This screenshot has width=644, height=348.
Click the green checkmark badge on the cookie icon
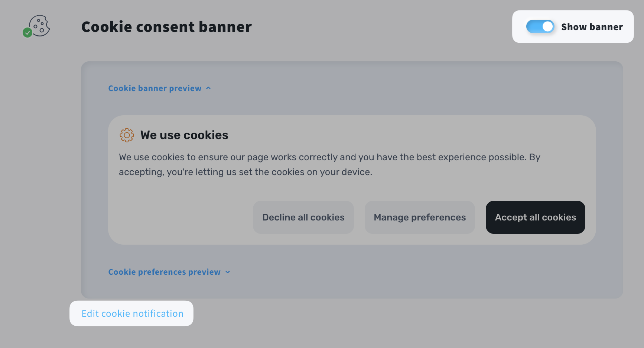pyautogui.click(x=27, y=33)
